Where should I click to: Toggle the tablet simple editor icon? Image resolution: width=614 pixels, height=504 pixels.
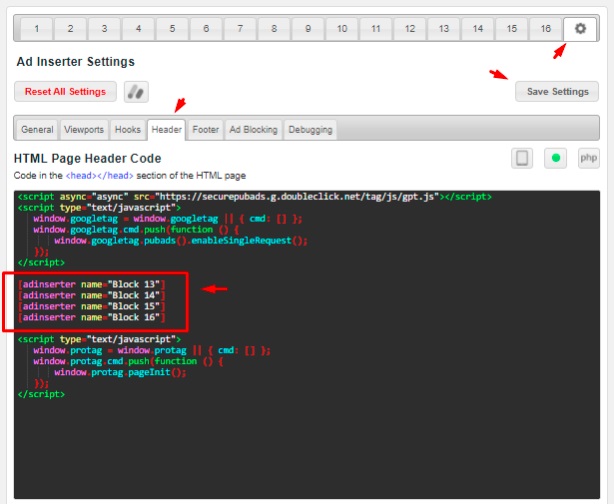pyautogui.click(x=522, y=158)
